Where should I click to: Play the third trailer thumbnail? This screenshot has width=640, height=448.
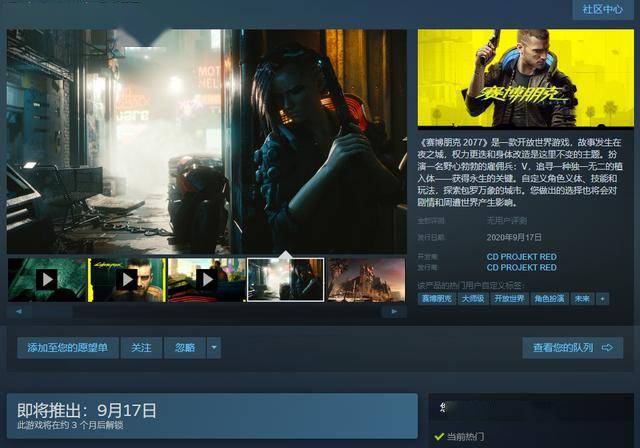click(207, 280)
